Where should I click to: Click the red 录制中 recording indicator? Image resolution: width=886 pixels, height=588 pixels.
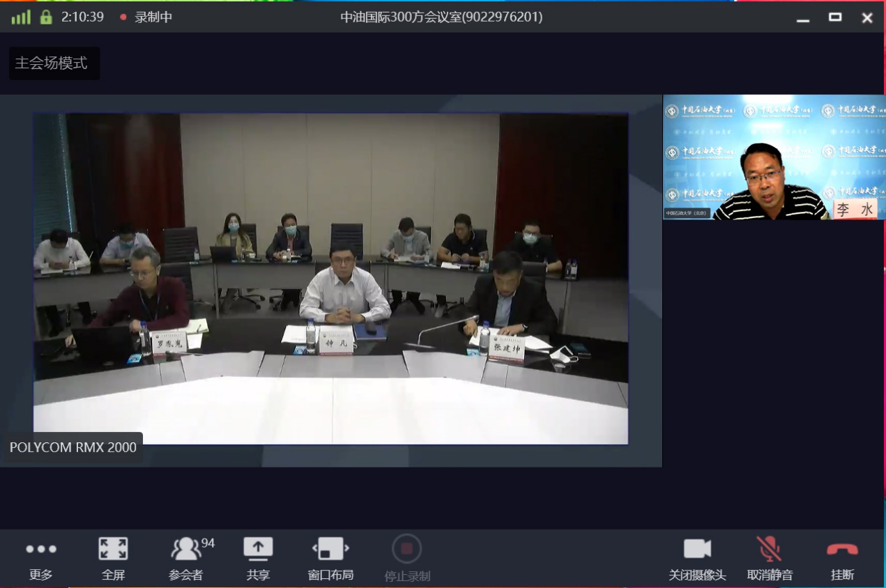(x=123, y=17)
